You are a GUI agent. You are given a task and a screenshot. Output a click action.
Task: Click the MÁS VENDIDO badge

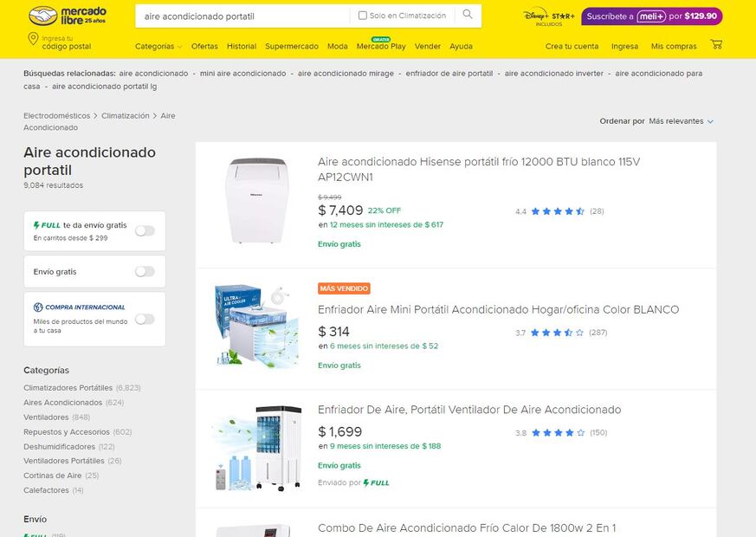click(344, 288)
